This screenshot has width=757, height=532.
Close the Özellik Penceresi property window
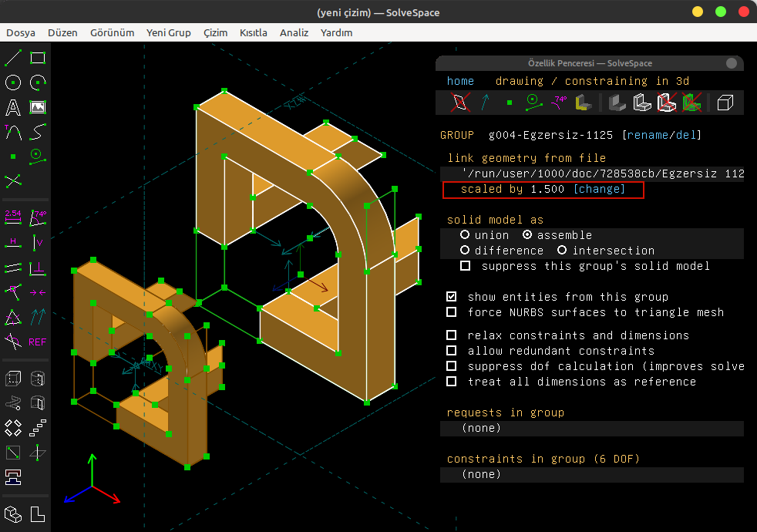[732, 63]
